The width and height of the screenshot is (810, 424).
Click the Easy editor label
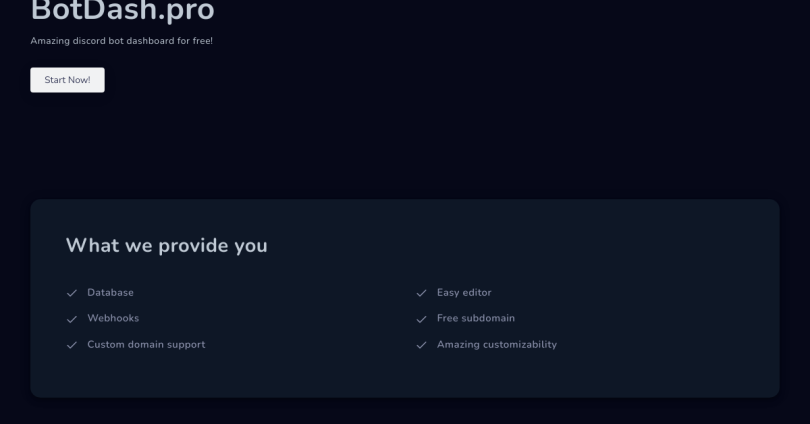click(464, 293)
